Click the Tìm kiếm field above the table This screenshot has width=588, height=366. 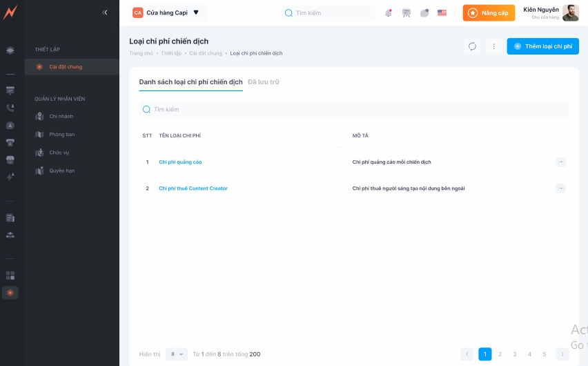[x=353, y=109]
